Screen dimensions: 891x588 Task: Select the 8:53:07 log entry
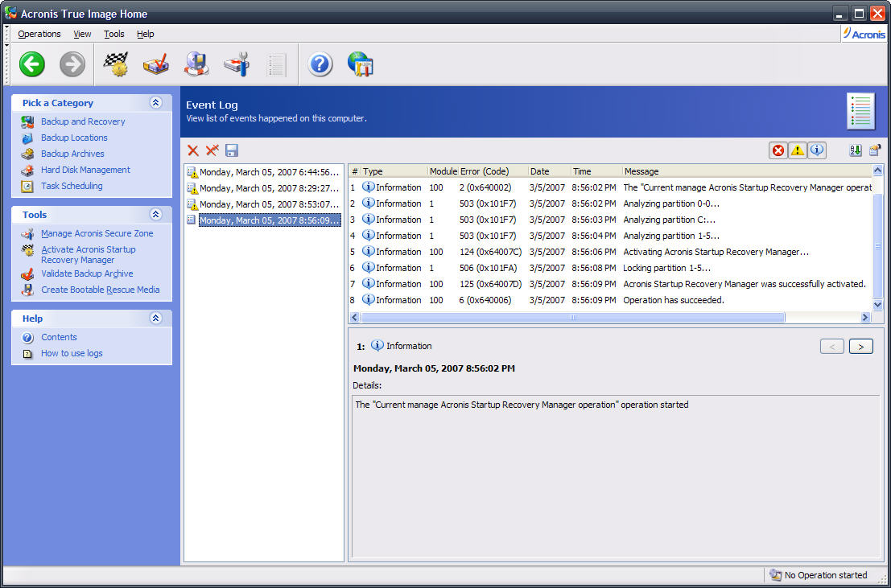(264, 204)
